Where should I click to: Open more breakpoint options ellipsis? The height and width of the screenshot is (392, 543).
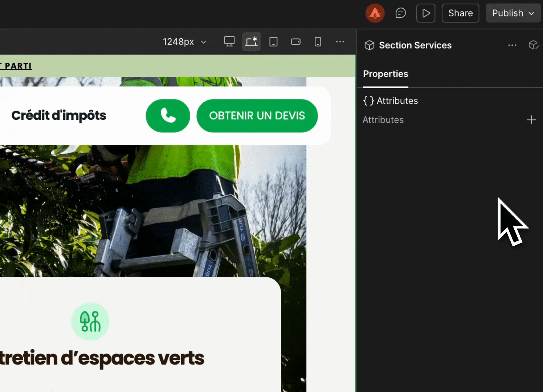pyautogui.click(x=340, y=41)
